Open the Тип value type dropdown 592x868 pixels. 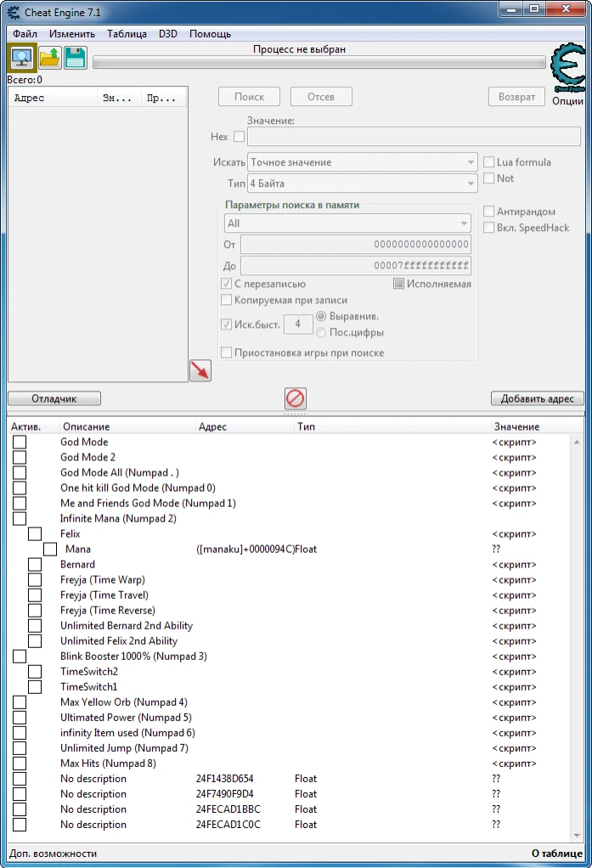tap(362, 183)
